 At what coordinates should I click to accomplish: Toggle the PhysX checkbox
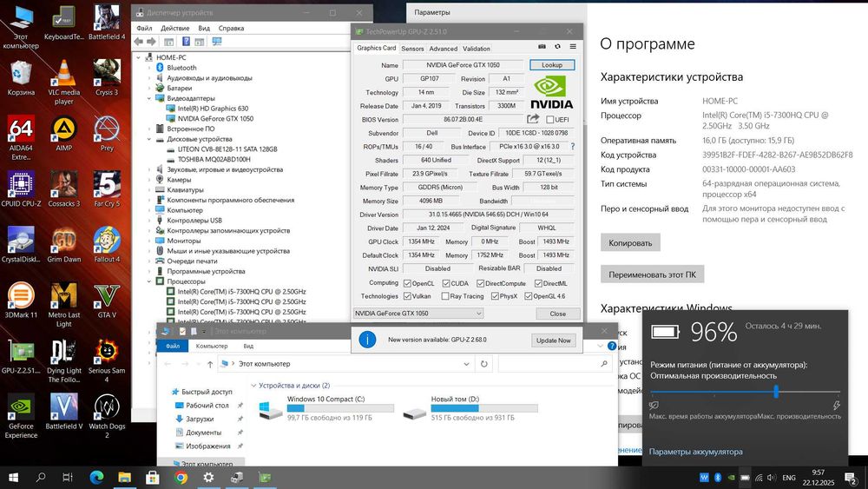pos(495,296)
